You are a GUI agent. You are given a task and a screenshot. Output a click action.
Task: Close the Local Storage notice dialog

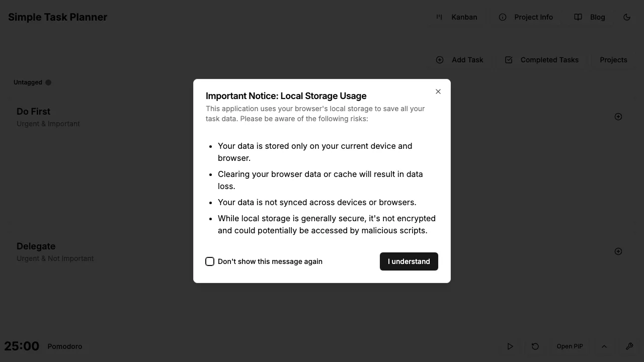(438, 92)
